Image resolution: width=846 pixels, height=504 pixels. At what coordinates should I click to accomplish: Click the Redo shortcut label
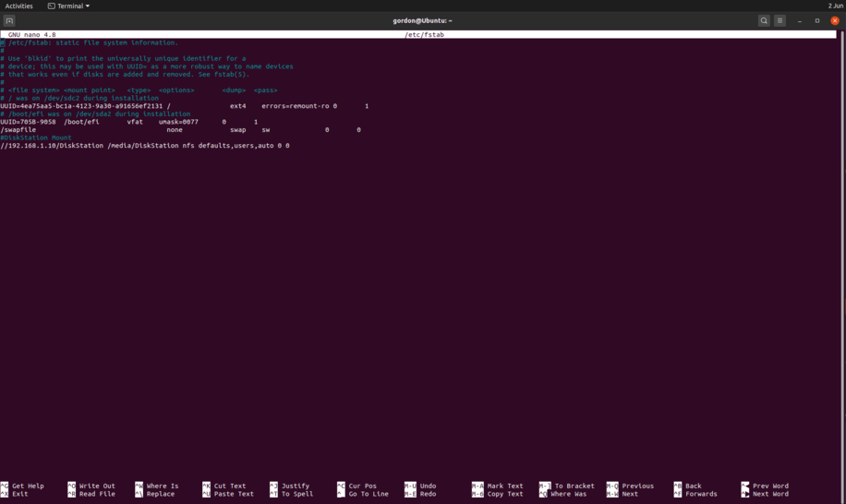click(428, 494)
